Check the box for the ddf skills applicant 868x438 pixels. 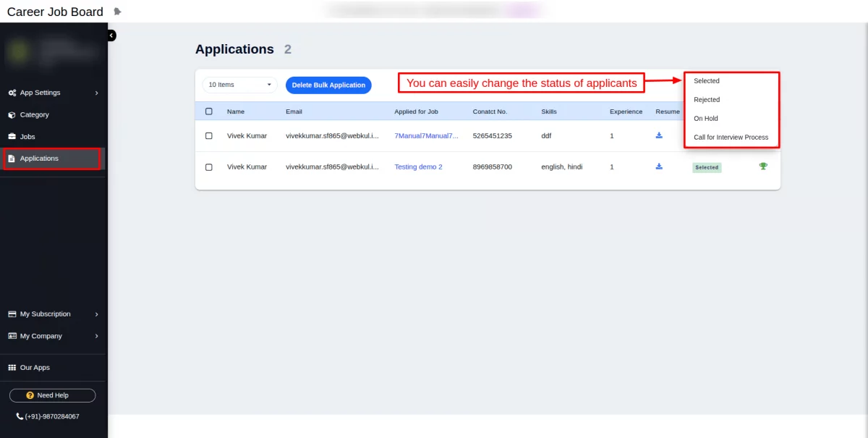pyautogui.click(x=209, y=135)
